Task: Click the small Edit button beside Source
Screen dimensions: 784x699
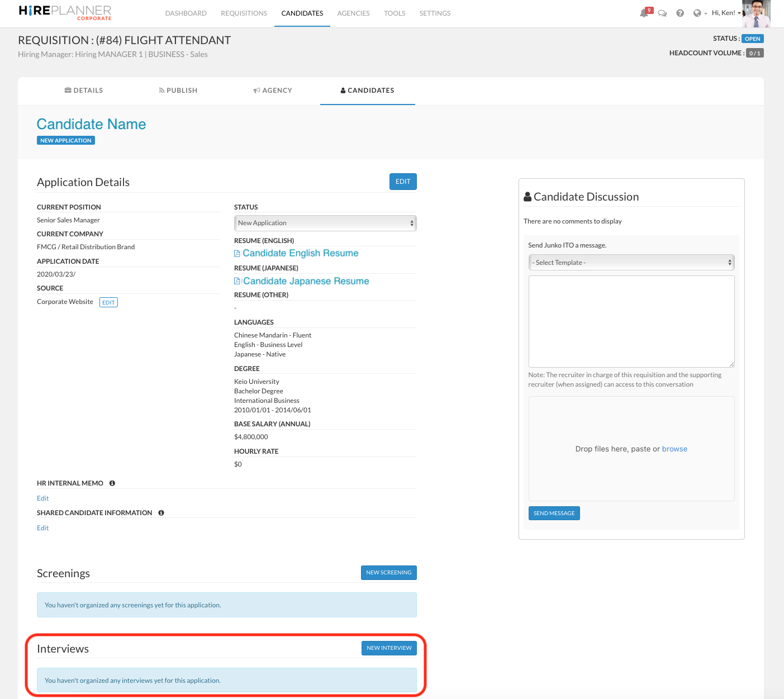Action: tap(108, 302)
